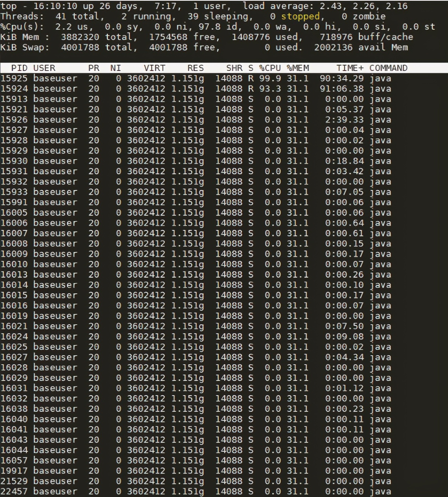448x497 pixels.
Task: Click the '2 running' threads count
Action: pyautogui.click(x=146, y=16)
